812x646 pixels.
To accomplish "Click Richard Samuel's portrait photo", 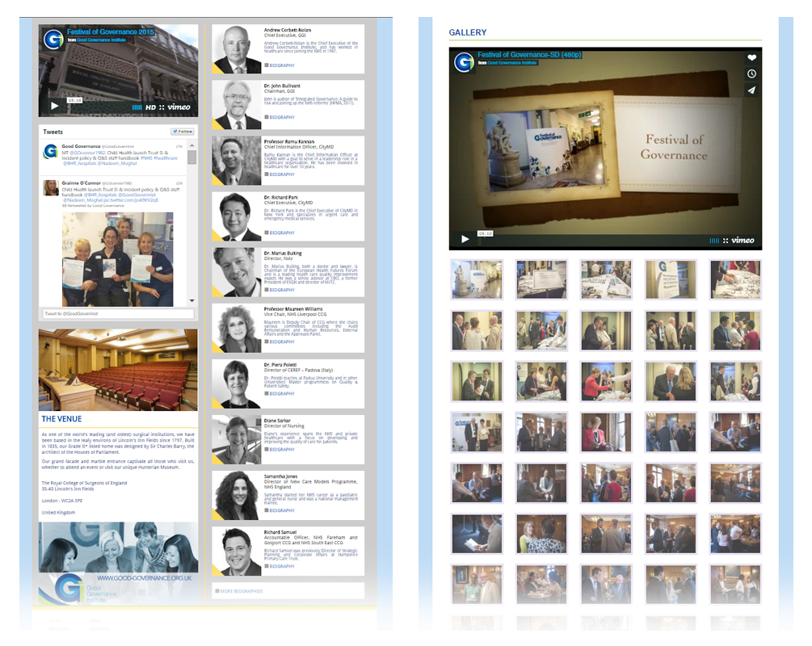I will (x=237, y=552).
